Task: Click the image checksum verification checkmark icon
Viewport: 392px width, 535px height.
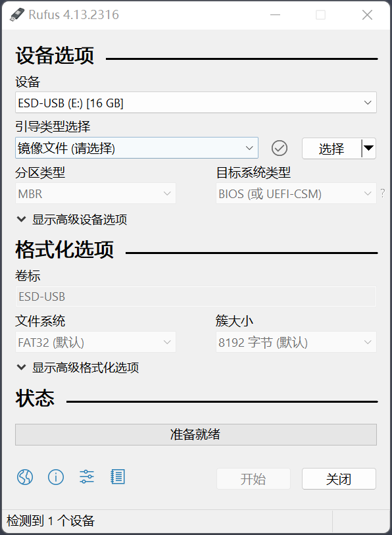Action: [x=279, y=148]
